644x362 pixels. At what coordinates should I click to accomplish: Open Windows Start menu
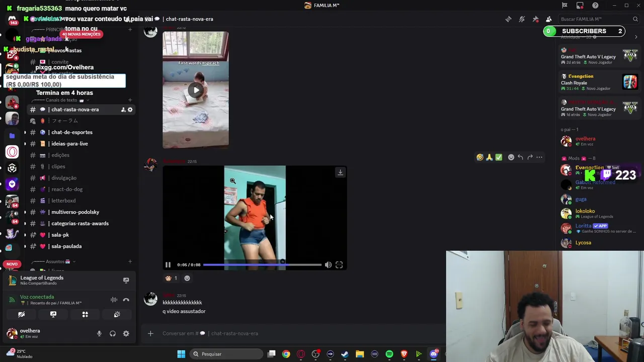pyautogui.click(x=181, y=354)
